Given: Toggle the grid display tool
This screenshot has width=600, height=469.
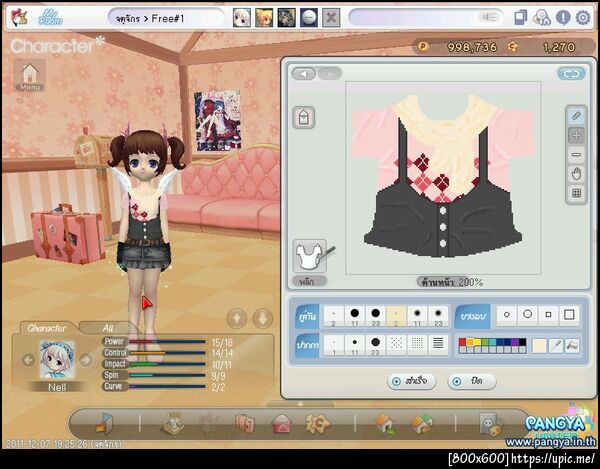Looking at the screenshot, I should 576,193.
